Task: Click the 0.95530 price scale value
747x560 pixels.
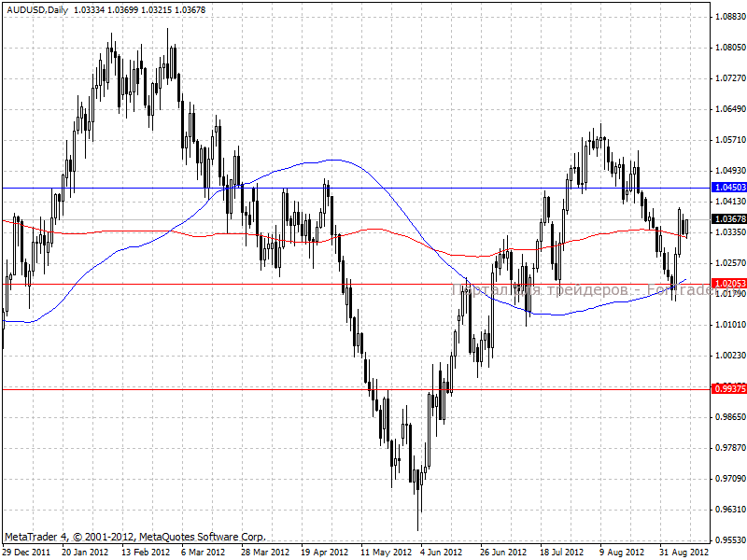Action: 731,540
